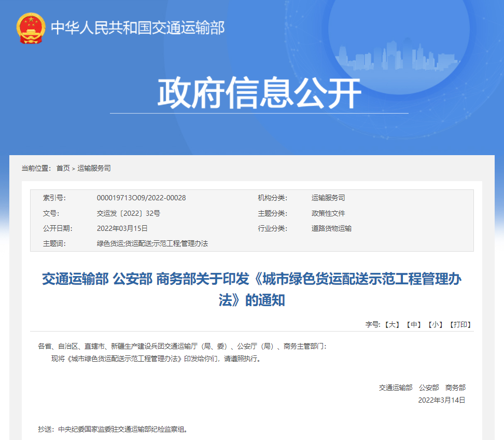The height and width of the screenshot is (440, 504).
Task: Open the 首页 breadcrumb link
Action: tap(63, 168)
